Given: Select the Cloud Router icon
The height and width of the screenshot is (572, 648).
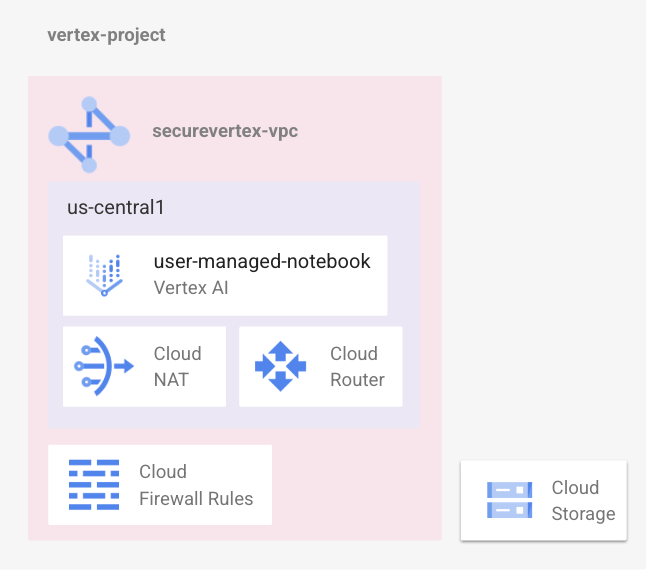Looking at the screenshot, I should point(280,366).
